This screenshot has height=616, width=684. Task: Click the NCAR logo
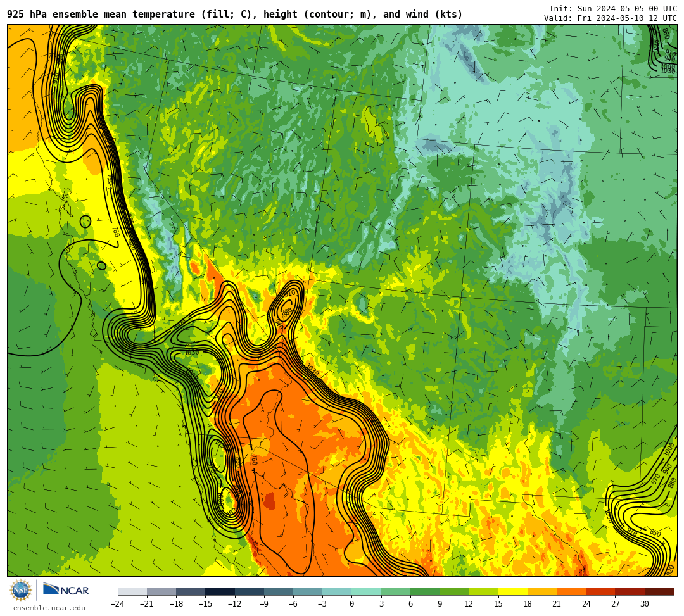[x=66, y=590]
